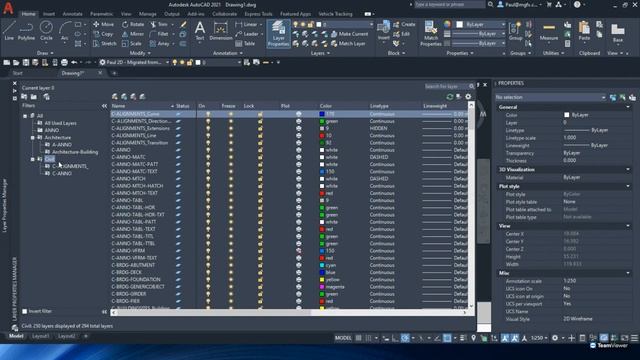The width and height of the screenshot is (640, 360).
Task: Toggle Lock for C-ALIGNMENTS_Line layer
Action: click(x=260, y=136)
